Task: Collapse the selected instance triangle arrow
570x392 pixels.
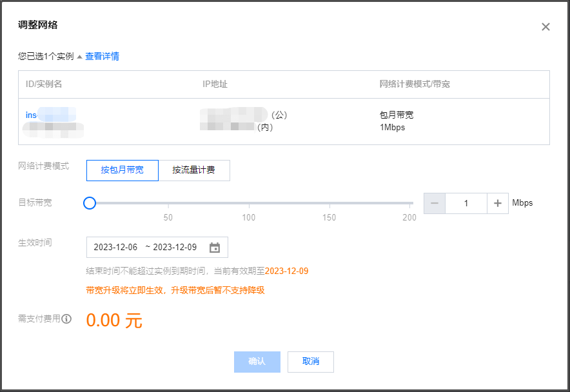Action: click(79, 57)
